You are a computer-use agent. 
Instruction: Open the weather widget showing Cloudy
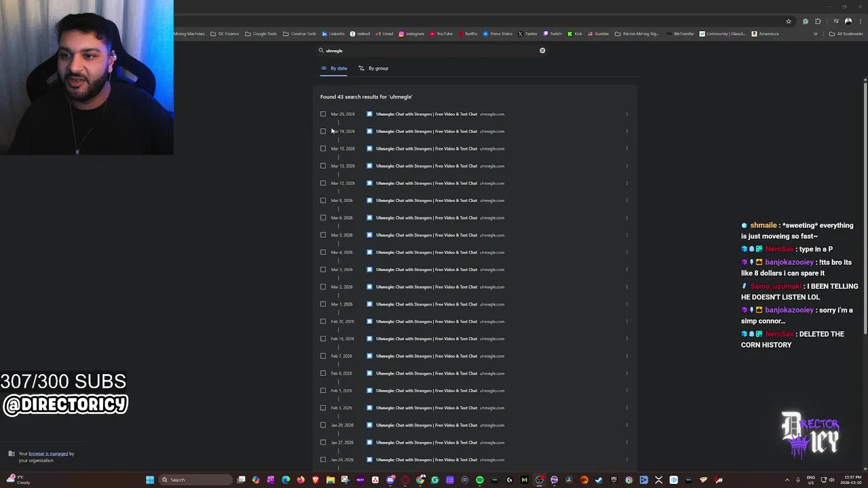pos(18,480)
